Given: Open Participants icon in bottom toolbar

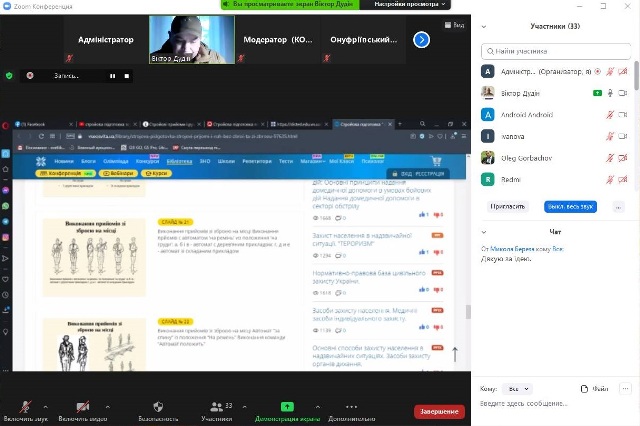Looking at the screenshot, I should (x=216, y=408).
